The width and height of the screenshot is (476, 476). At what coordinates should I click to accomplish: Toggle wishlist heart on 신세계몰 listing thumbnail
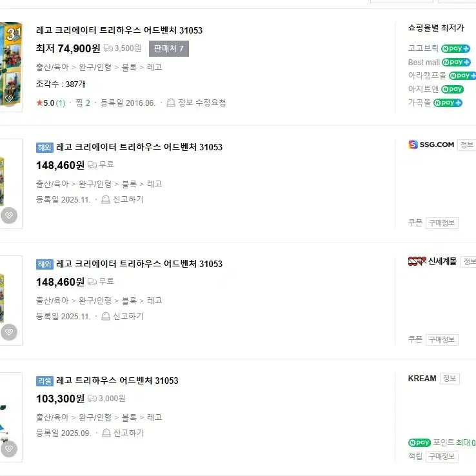point(9,332)
